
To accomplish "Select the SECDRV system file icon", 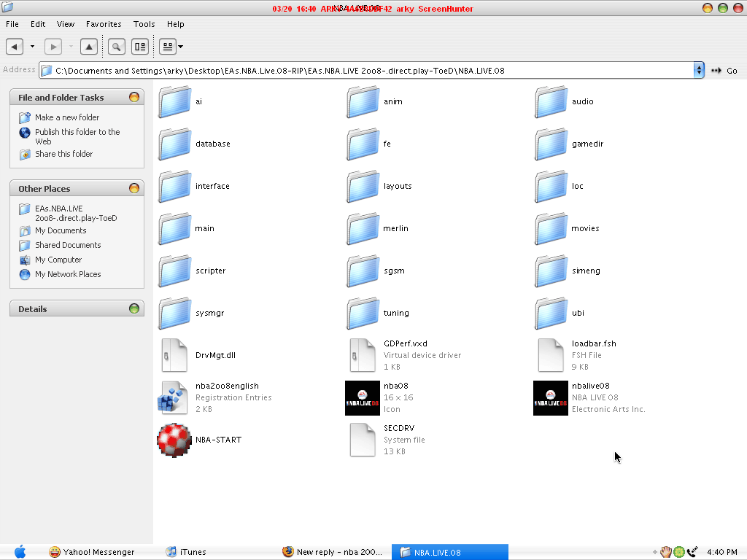I will [x=363, y=440].
